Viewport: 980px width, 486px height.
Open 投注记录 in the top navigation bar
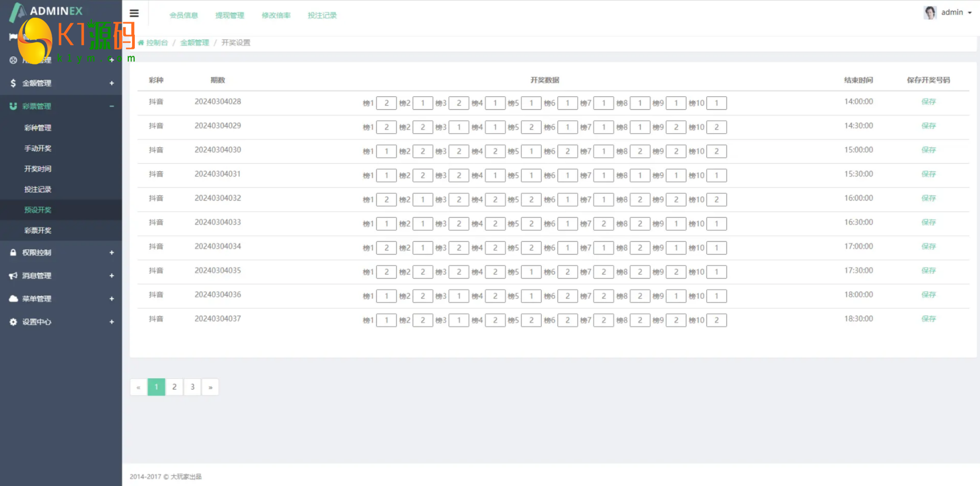point(322,15)
